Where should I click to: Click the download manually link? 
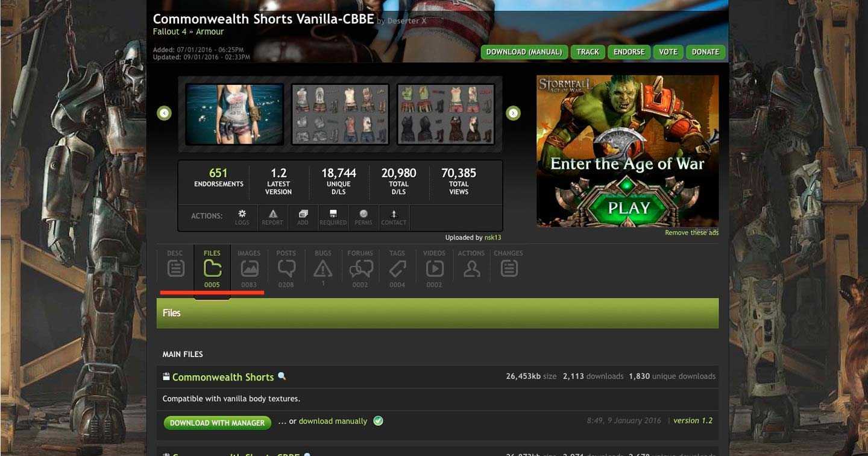[333, 421]
